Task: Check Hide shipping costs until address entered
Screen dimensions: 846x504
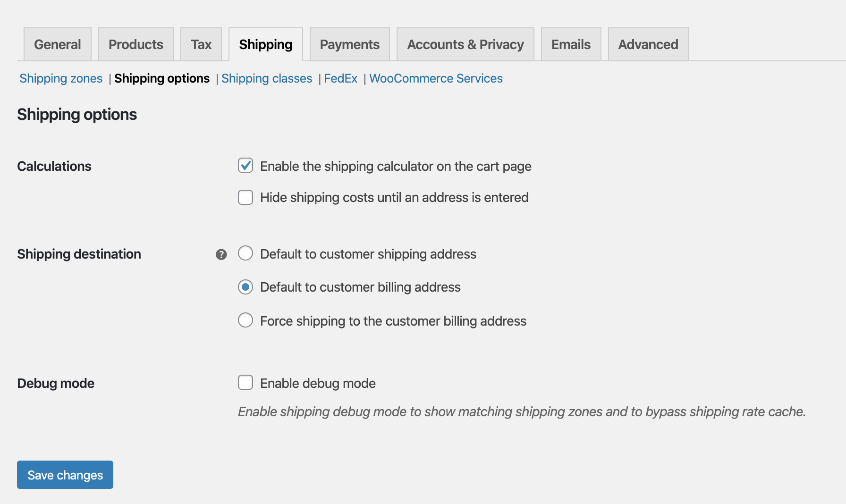Action: (245, 197)
